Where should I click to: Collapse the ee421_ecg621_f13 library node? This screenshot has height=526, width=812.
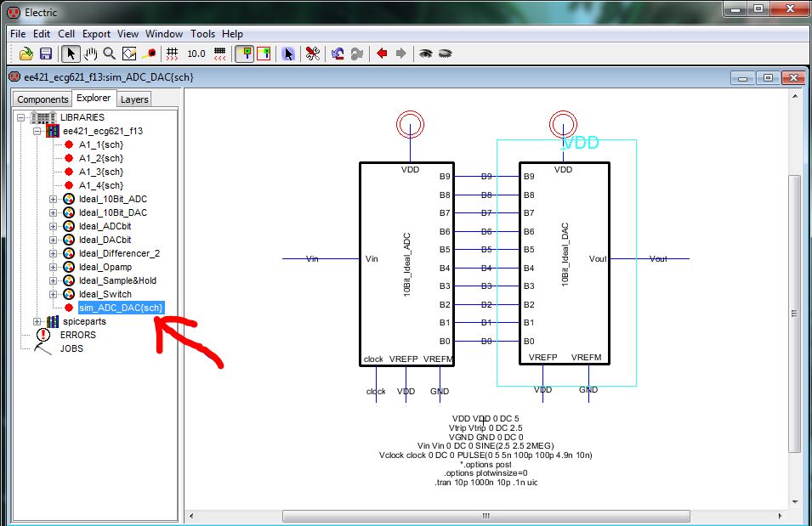(x=37, y=131)
